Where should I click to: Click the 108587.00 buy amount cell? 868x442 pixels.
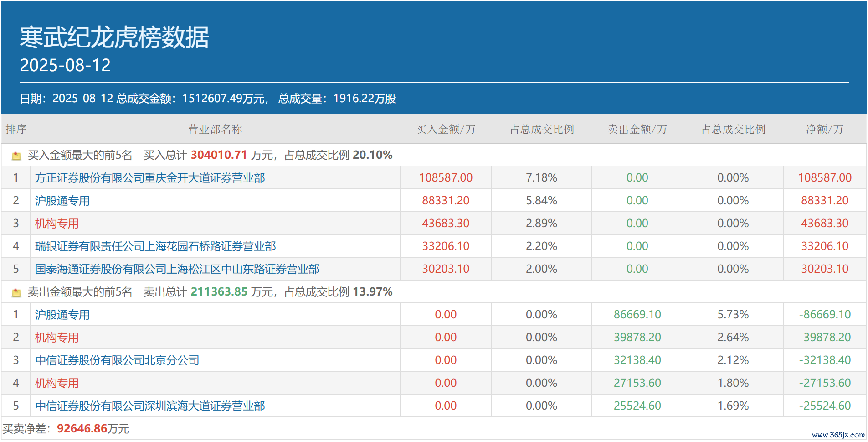point(446,178)
